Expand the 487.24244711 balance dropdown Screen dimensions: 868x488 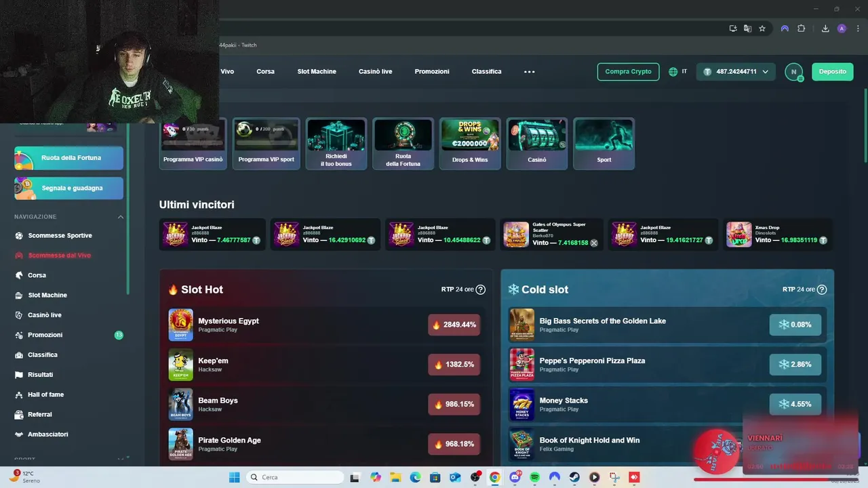click(736, 72)
